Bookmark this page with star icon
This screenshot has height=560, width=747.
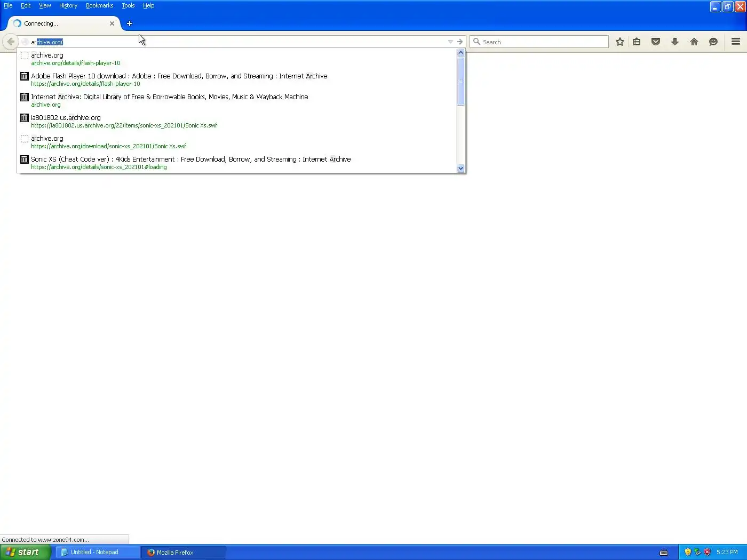(x=620, y=42)
